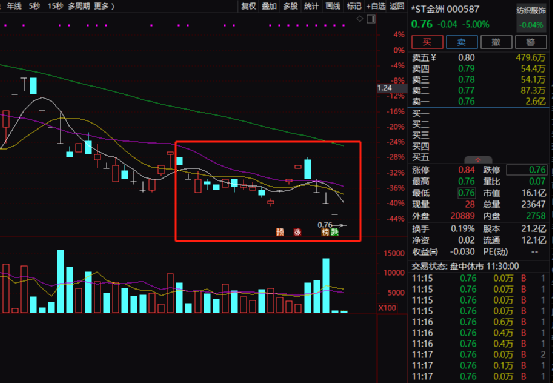Click the blue 卖 sell button

click(462, 42)
